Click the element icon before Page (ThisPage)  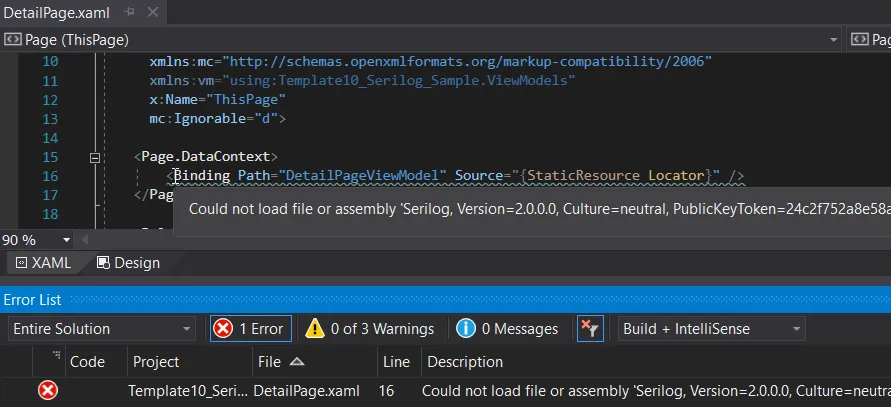pyautogui.click(x=13, y=40)
